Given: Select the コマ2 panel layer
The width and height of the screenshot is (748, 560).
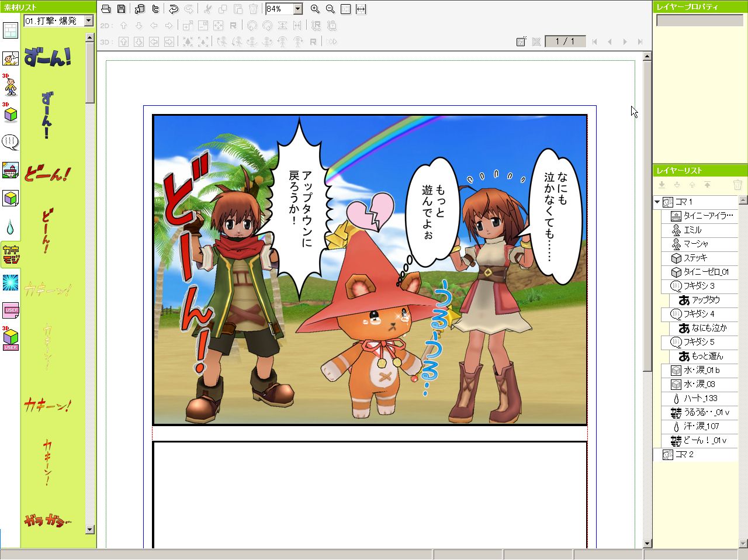Looking at the screenshot, I should (x=695, y=455).
